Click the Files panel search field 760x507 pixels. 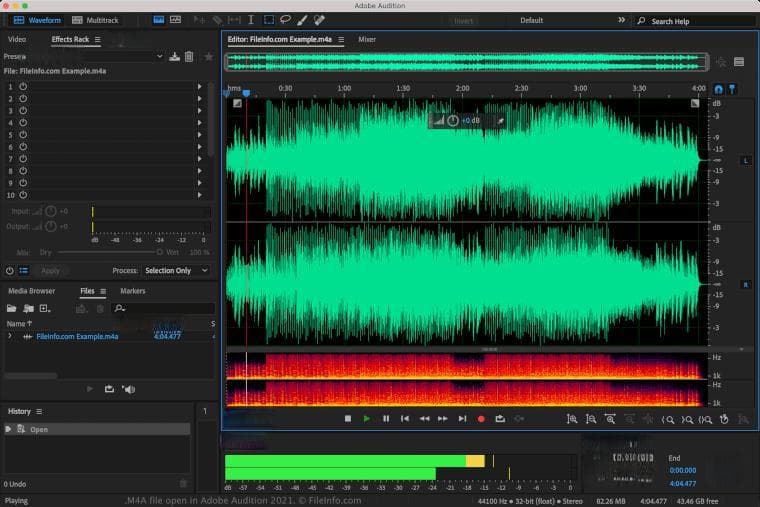coord(163,308)
